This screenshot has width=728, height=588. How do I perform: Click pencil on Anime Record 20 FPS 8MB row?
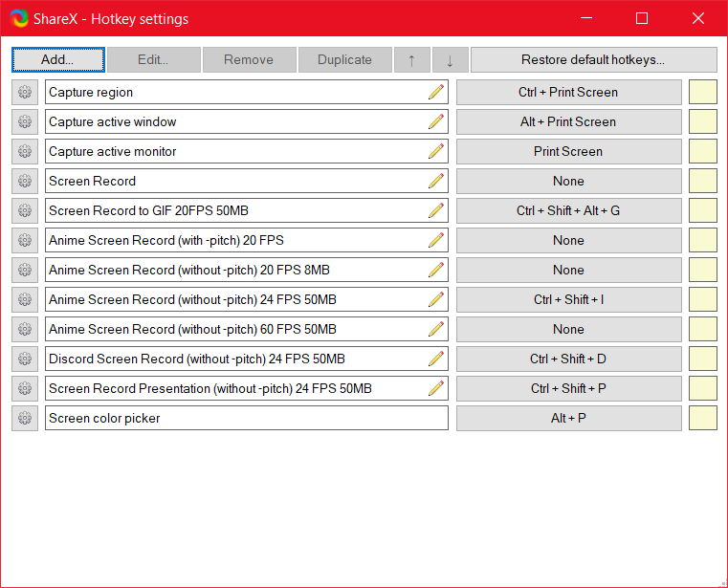click(x=436, y=271)
